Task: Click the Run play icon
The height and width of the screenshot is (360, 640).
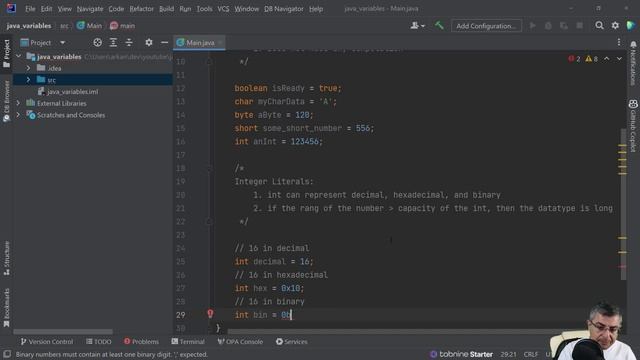Action: [x=533, y=26]
